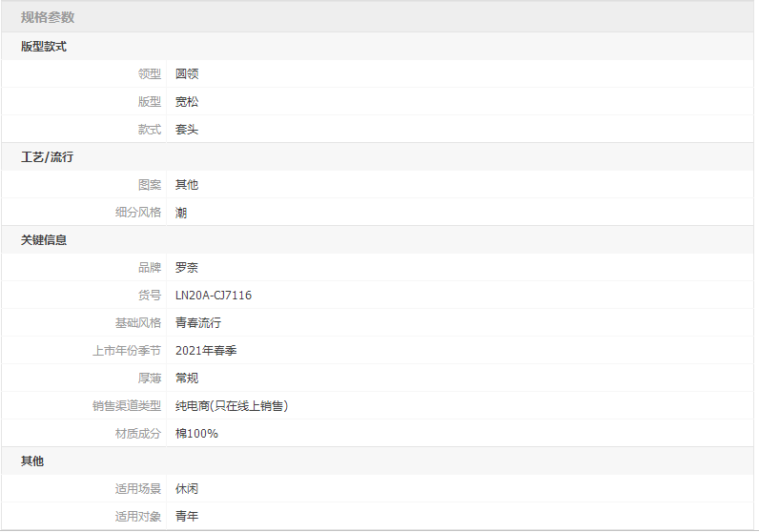Click the 套头 style value

[187, 130]
